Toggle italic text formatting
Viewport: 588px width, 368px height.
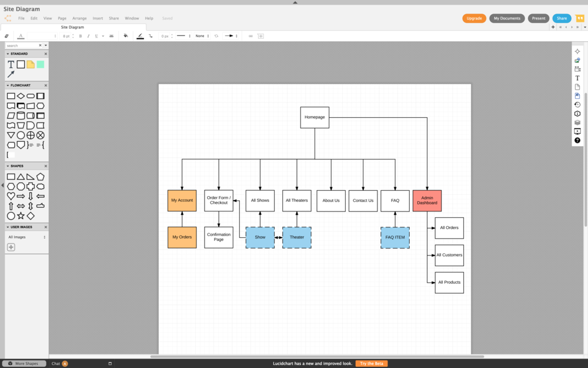pyautogui.click(x=88, y=36)
